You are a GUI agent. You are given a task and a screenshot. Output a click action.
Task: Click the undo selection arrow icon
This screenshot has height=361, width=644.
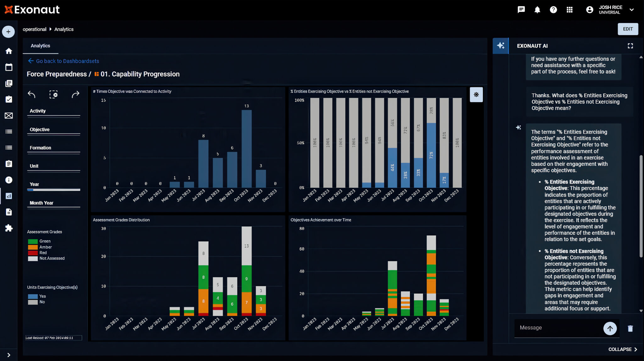point(31,94)
